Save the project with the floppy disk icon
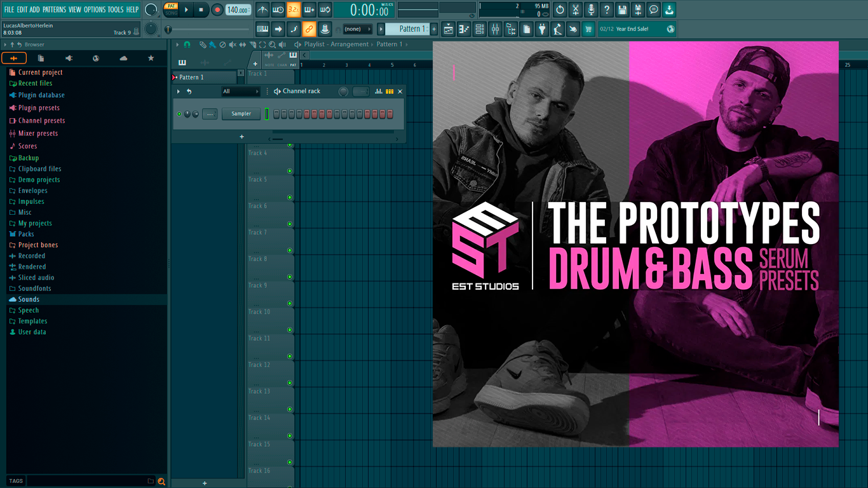This screenshot has height=488, width=868. point(622,10)
